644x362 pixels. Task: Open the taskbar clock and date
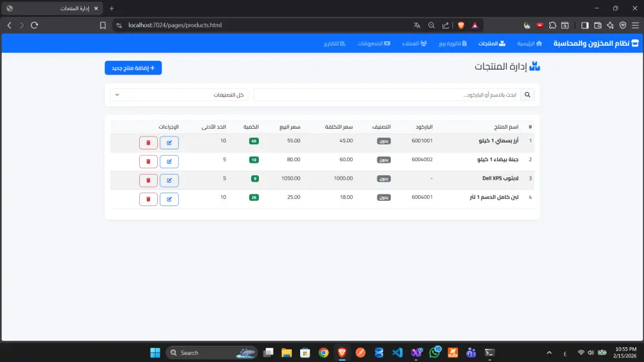click(625, 352)
